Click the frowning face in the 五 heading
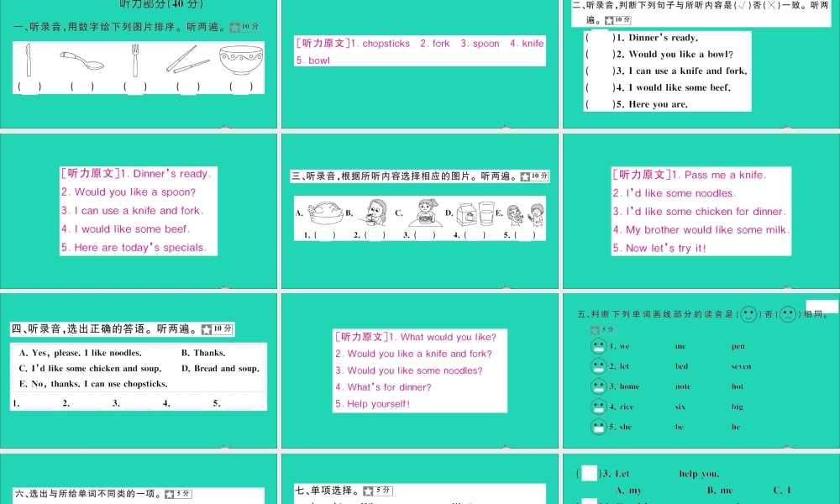 coord(788,314)
